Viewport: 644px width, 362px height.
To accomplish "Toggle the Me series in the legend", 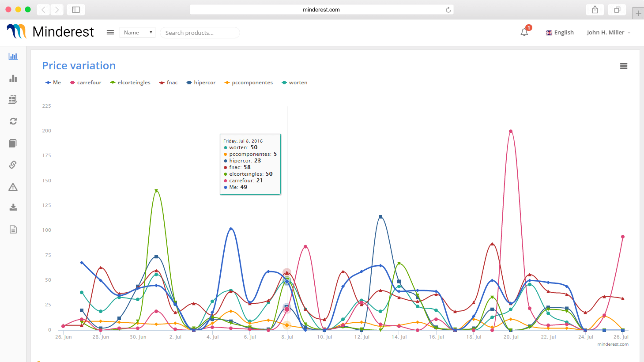I will 53,83.
